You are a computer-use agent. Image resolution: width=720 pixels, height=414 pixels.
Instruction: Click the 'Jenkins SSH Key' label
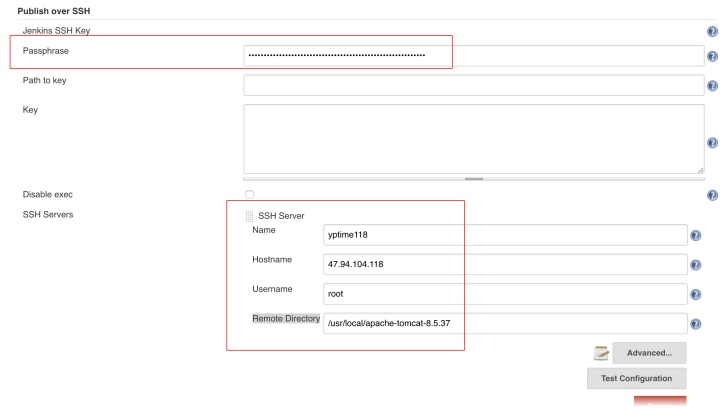tap(56, 31)
